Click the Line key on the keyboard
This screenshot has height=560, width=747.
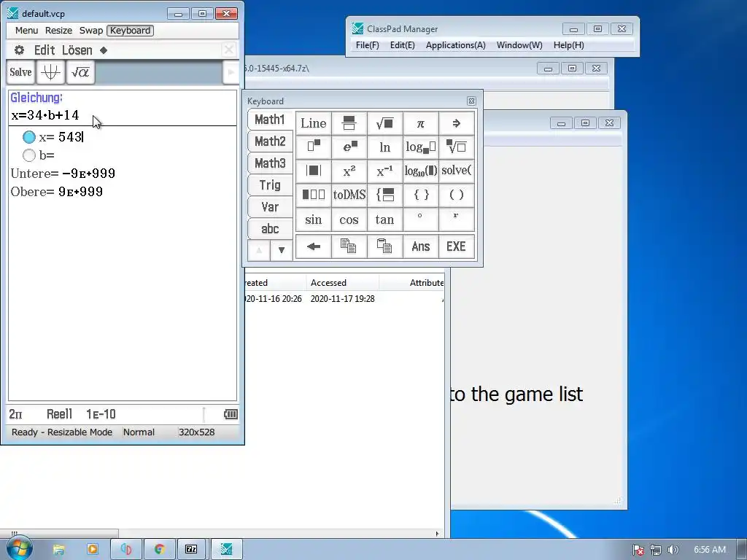(x=314, y=123)
